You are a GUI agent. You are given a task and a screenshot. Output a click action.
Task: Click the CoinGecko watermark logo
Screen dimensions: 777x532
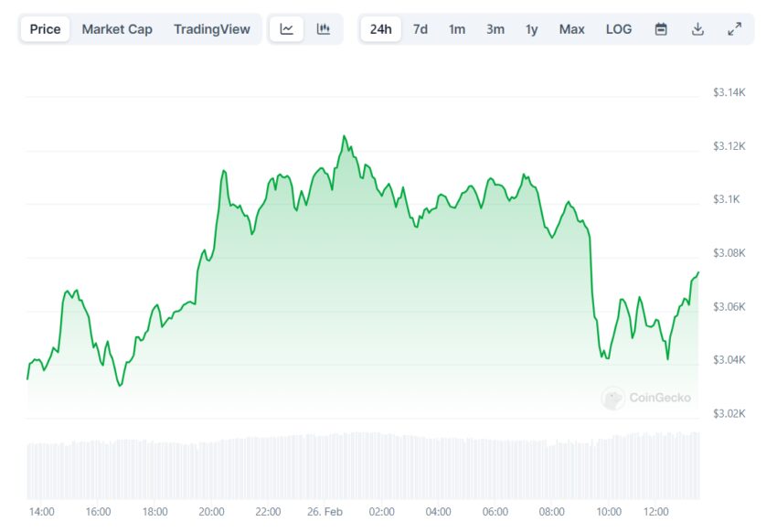[x=645, y=398]
